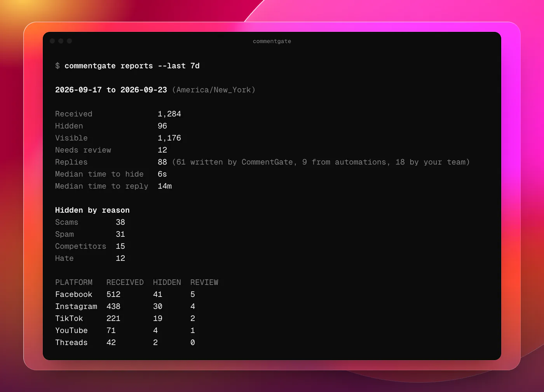
Task: Click the Replies breakdown text in parentheses
Action: point(321,162)
